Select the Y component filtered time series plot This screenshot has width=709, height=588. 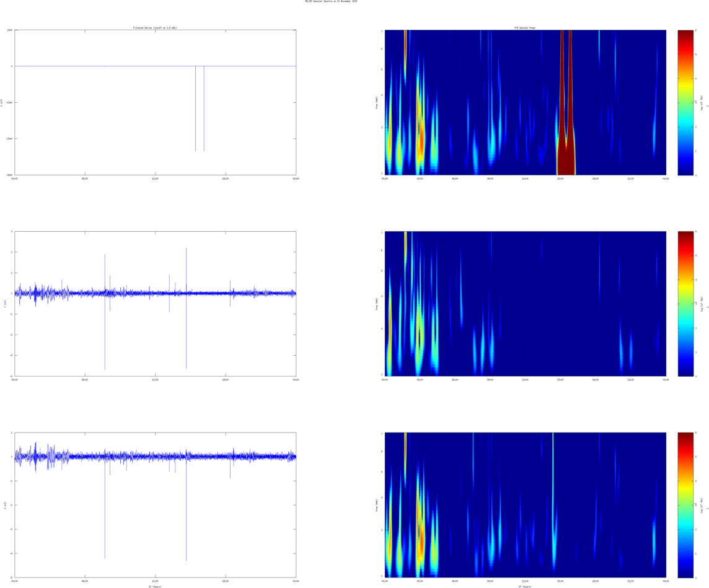tap(156, 303)
